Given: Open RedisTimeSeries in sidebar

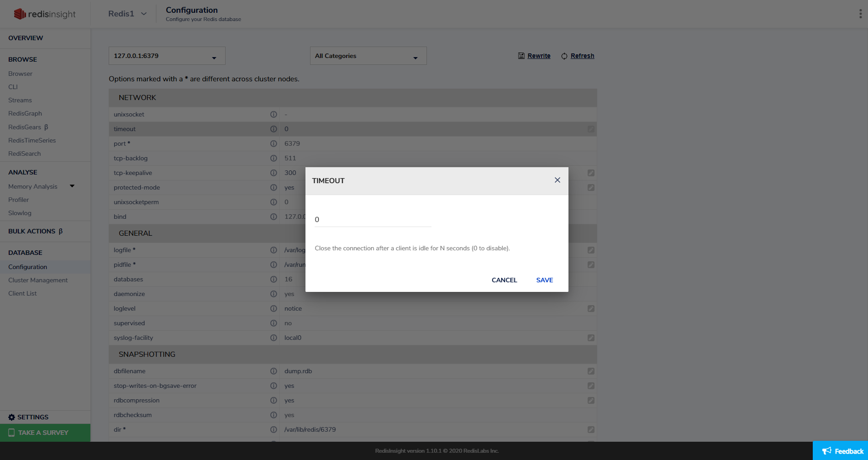Looking at the screenshot, I should tap(32, 140).
